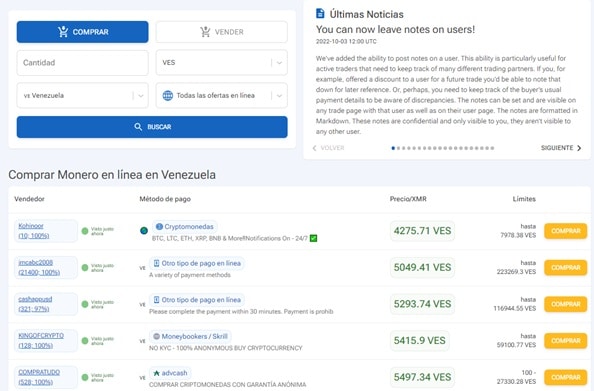
Task: Click the Últimas Noticias document icon
Action: click(x=320, y=14)
